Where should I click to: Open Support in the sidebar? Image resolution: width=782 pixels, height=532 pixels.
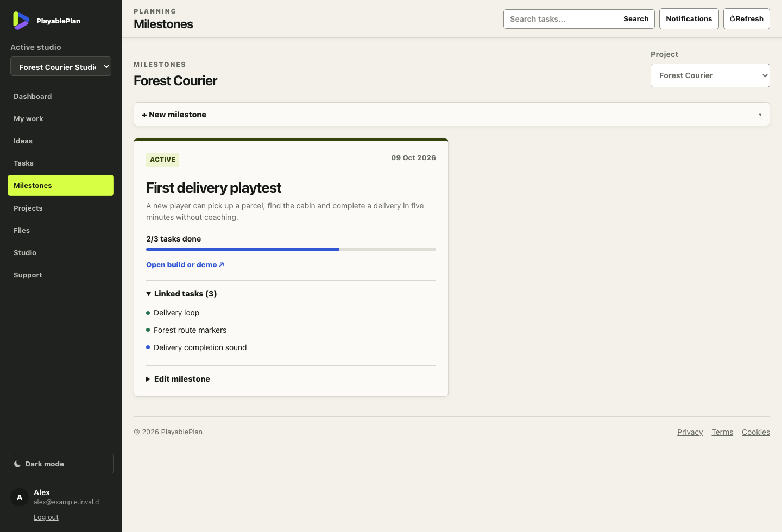click(x=61, y=275)
